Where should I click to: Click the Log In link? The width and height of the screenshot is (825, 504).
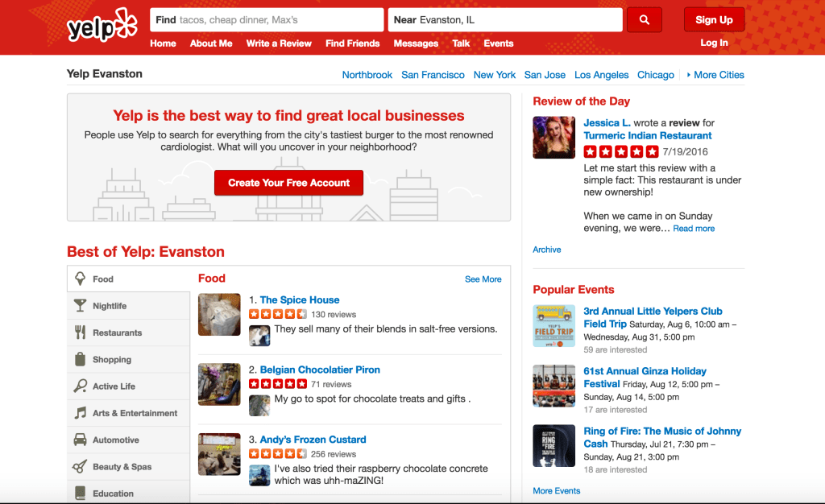click(714, 43)
